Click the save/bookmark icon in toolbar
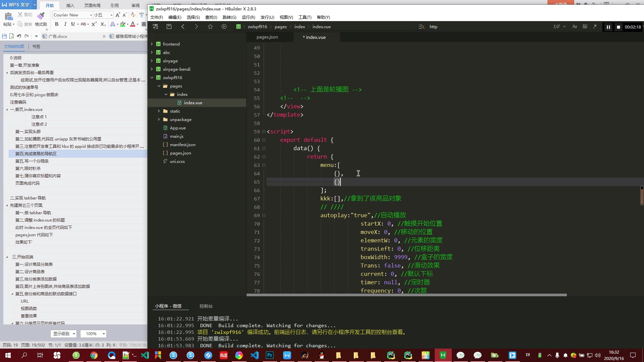 211,26
